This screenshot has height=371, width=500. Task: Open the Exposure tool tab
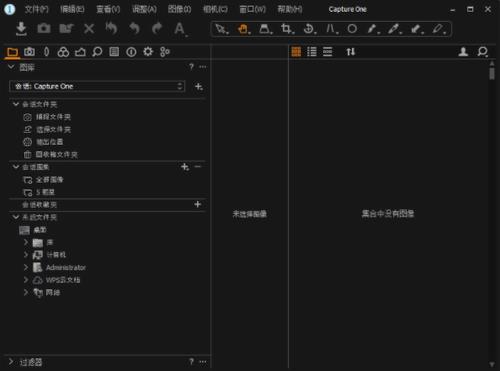(x=80, y=52)
